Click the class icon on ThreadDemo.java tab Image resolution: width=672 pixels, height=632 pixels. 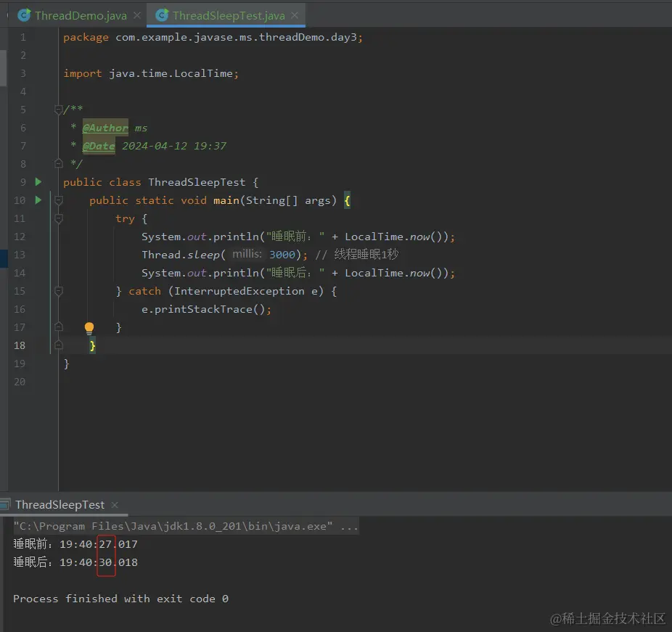[24, 15]
